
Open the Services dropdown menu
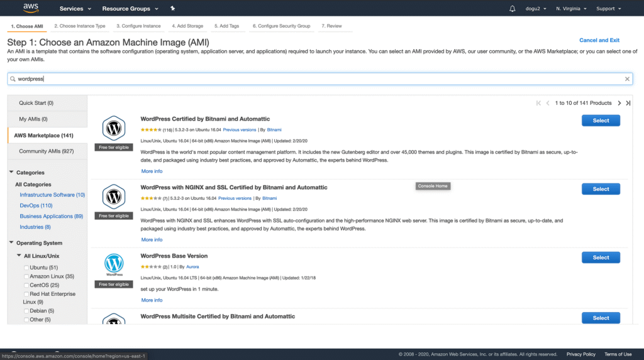click(x=75, y=9)
